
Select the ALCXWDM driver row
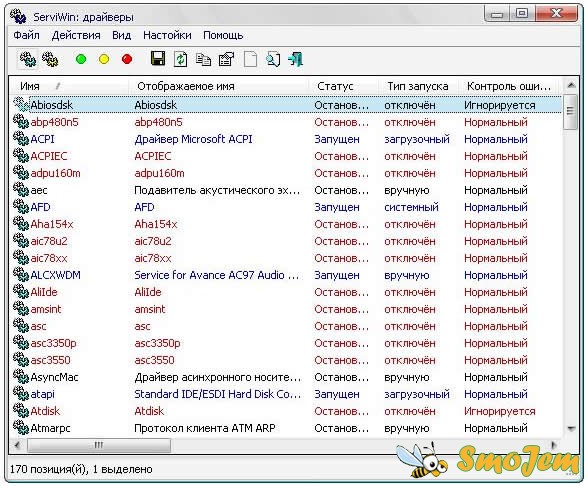tap(286, 275)
